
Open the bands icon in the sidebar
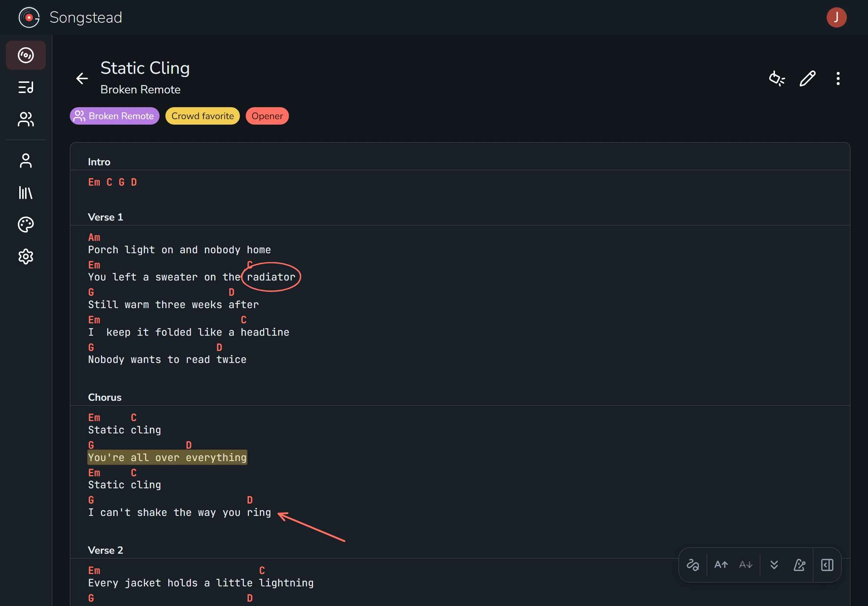click(x=26, y=120)
